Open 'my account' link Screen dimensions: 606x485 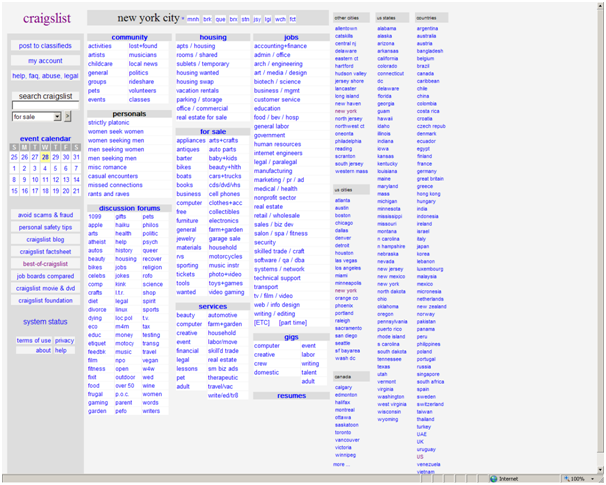point(45,61)
